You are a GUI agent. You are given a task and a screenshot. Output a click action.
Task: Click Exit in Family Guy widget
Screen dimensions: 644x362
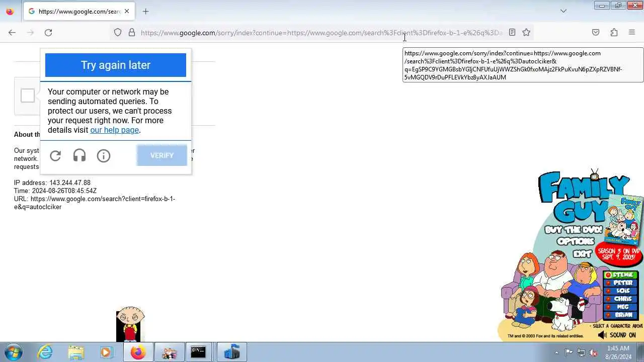[582, 254]
